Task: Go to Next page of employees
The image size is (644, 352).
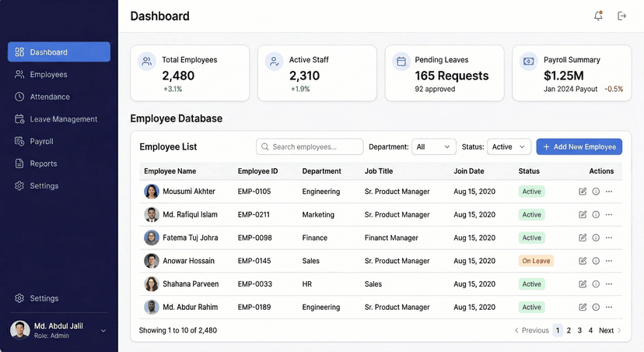Action: [610, 330]
